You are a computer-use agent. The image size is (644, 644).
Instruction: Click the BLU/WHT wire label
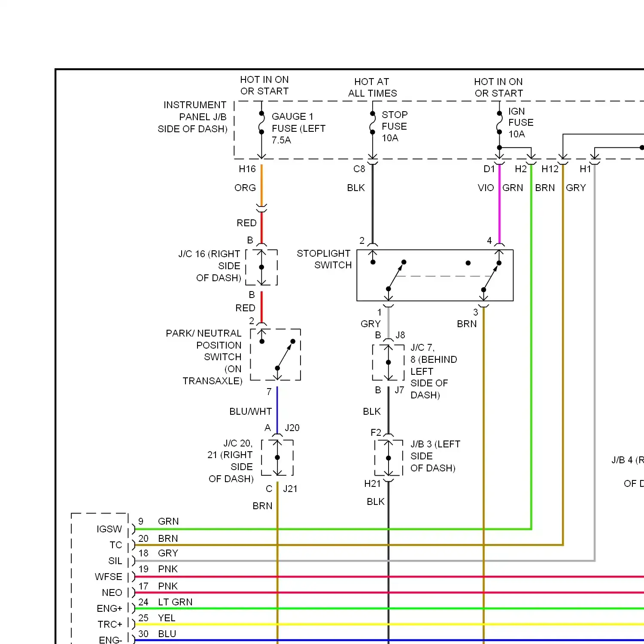[x=250, y=412]
